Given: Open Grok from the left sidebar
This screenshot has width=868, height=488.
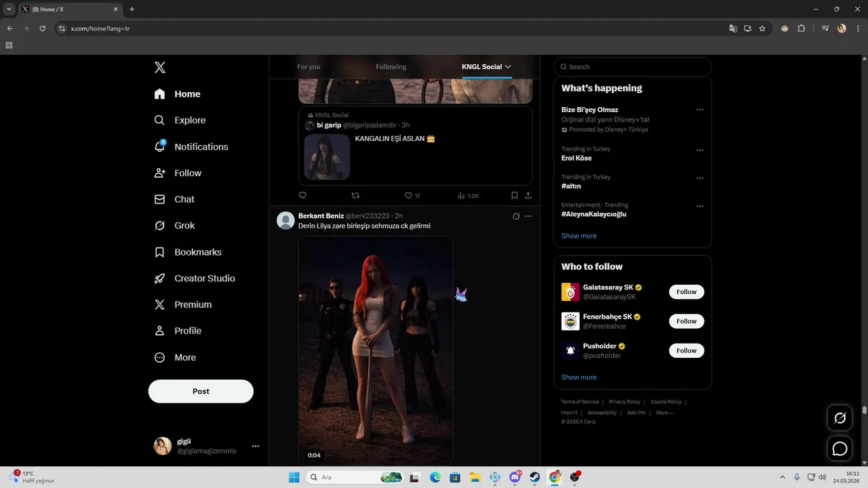Looking at the screenshot, I should point(175,226).
